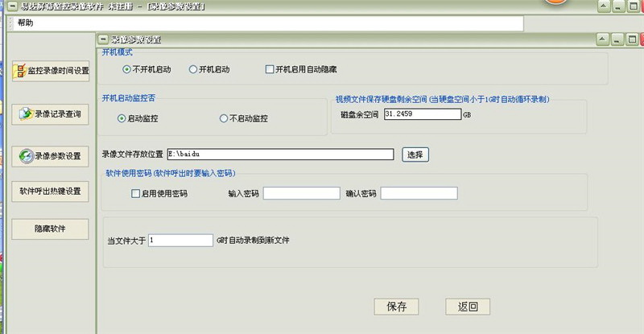Click the 录像记录查询 folder icon
Screen dimensions: 644x334
tap(26, 113)
